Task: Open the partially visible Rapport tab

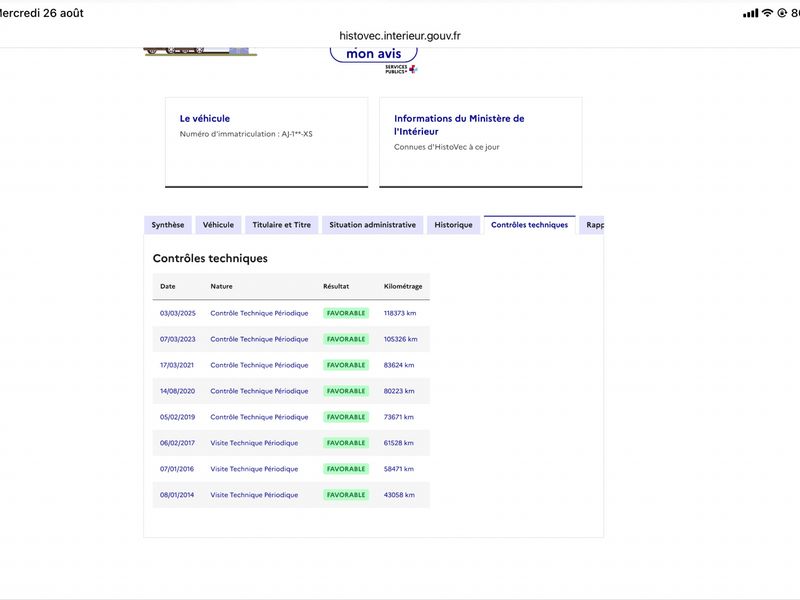Action: (x=592, y=225)
